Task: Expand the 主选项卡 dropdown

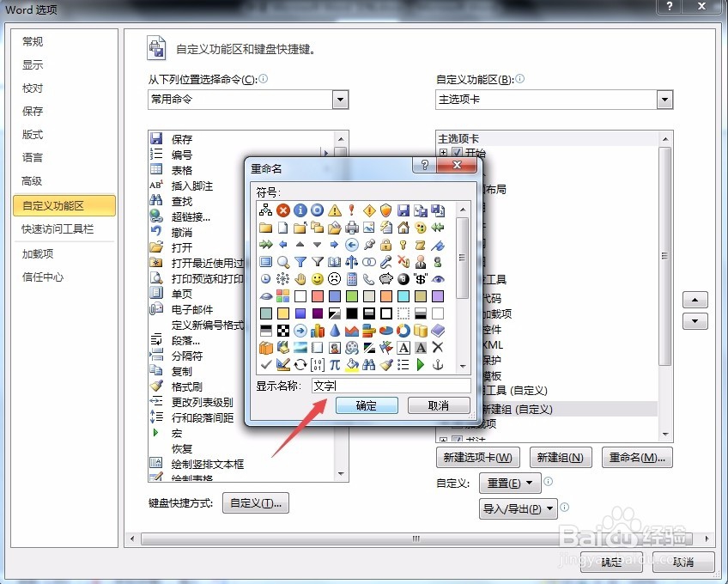Action: click(x=665, y=100)
